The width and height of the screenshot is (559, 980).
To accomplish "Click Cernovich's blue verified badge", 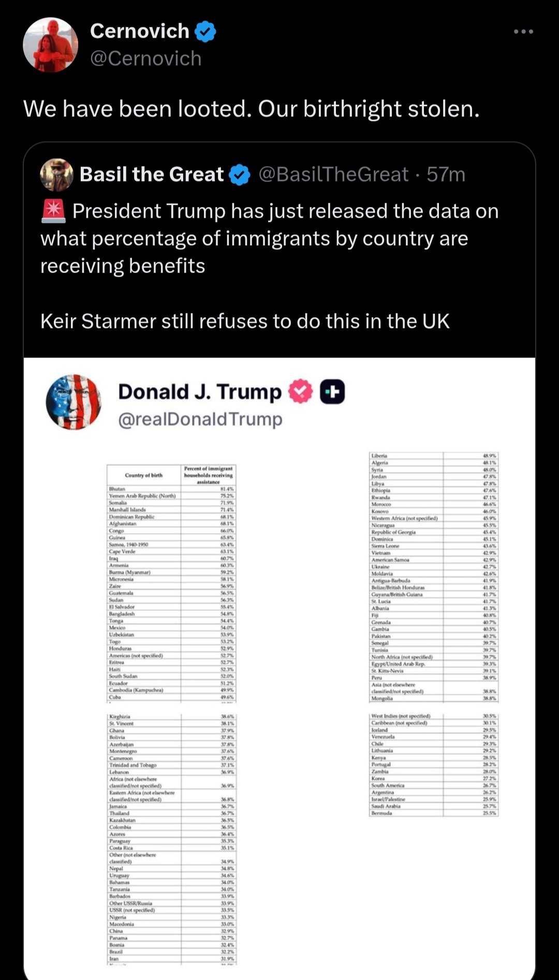I will coord(205,32).
